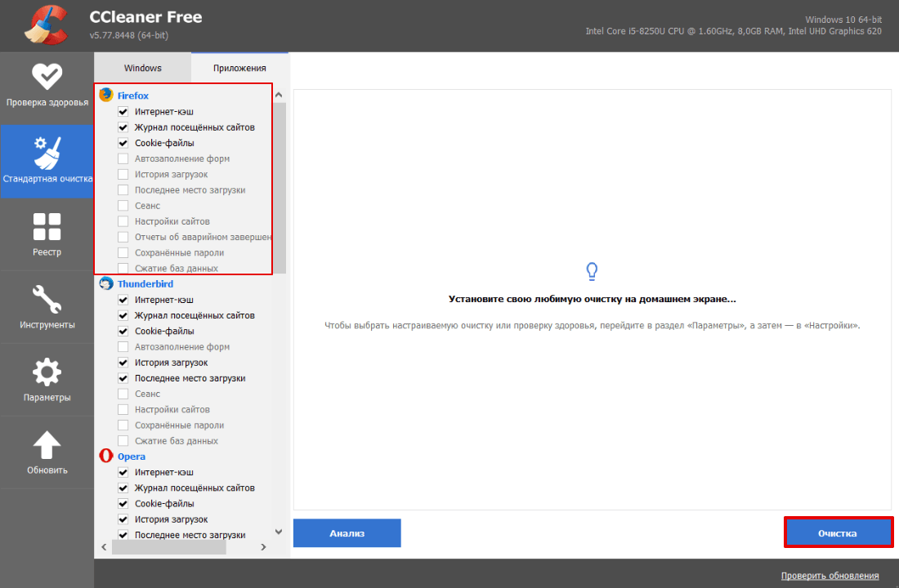Click the CCleaner logo icon
The width and height of the screenshot is (899, 588).
pos(47,24)
